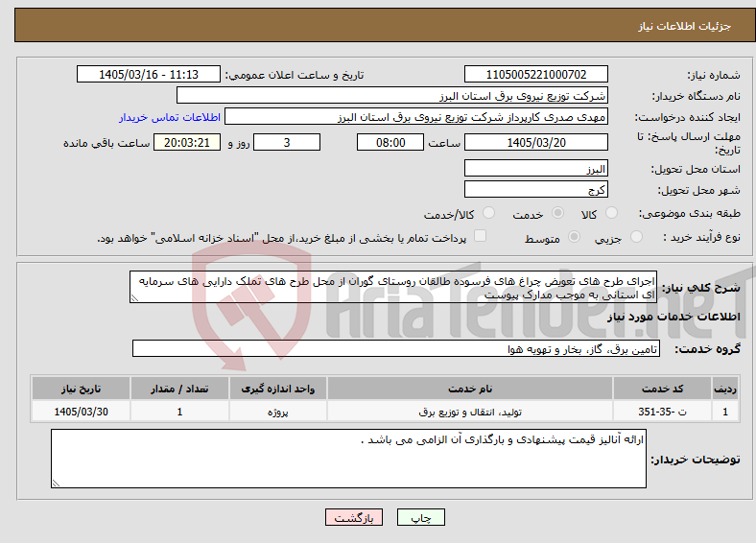Click the resize grip of description text area
The height and width of the screenshot is (543, 756).
(x=134, y=298)
